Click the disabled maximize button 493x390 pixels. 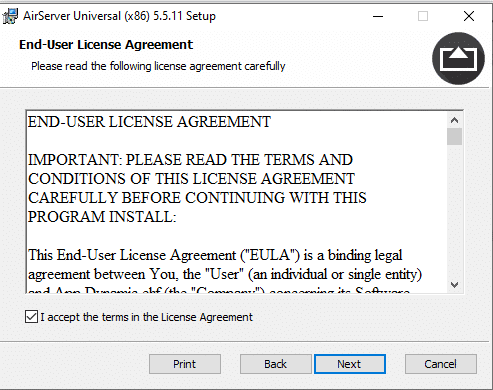coord(423,16)
